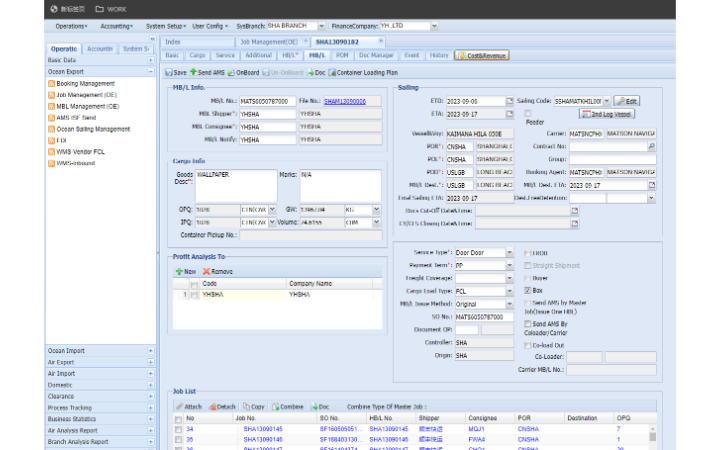Collapse the Ocean Export section
The height and width of the screenshot is (450, 720).
pos(151,72)
